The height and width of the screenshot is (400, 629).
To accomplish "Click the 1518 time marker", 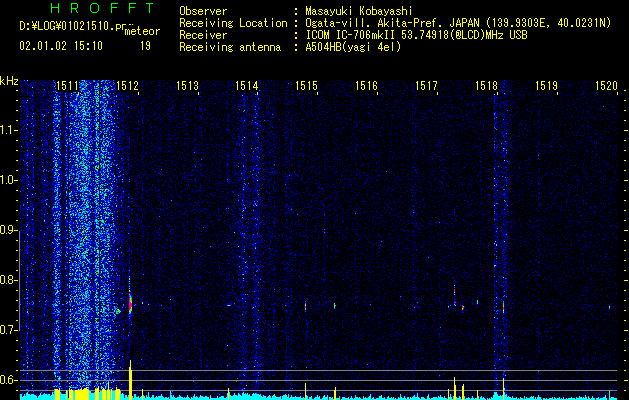I will pyautogui.click(x=486, y=85).
